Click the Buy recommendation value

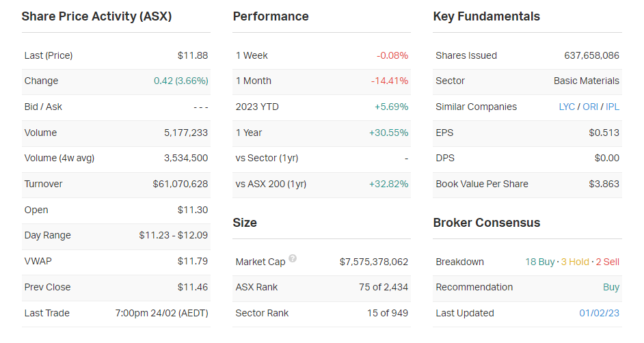(x=611, y=288)
